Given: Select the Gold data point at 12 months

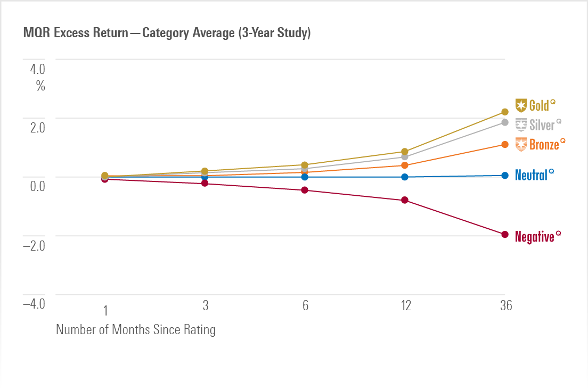Looking at the screenshot, I should point(405,152).
